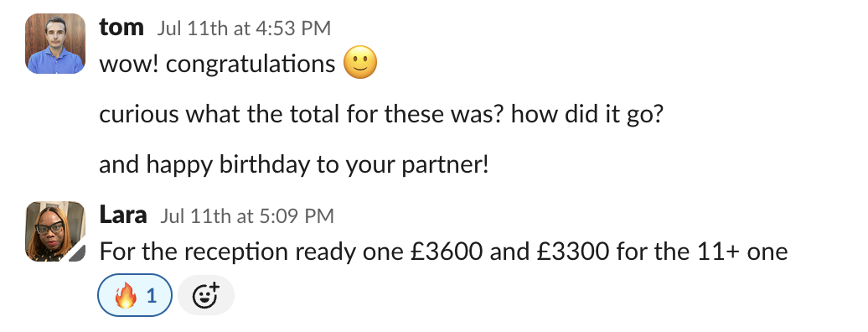Click the £3300 amount in Lara's message

(573, 252)
